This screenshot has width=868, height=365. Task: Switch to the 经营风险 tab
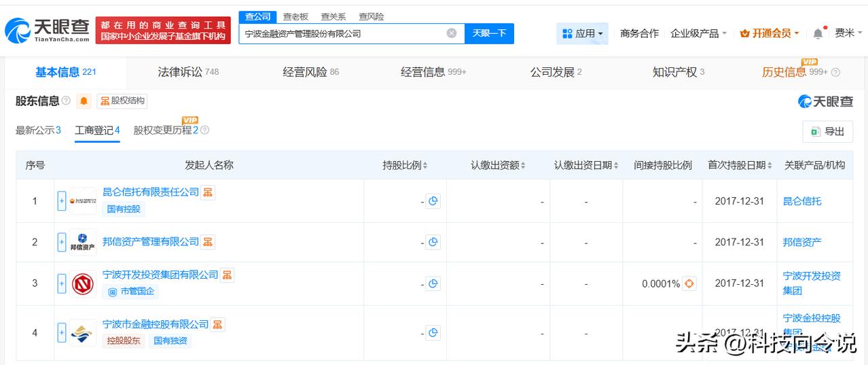pyautogui.click(x=310, y=72)
